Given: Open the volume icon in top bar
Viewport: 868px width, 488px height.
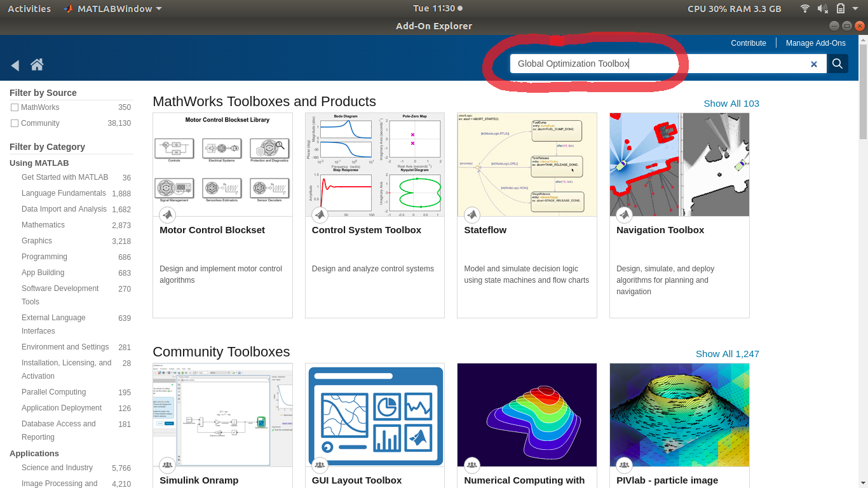Looking at the screenshot, I should tap(823, 8).
